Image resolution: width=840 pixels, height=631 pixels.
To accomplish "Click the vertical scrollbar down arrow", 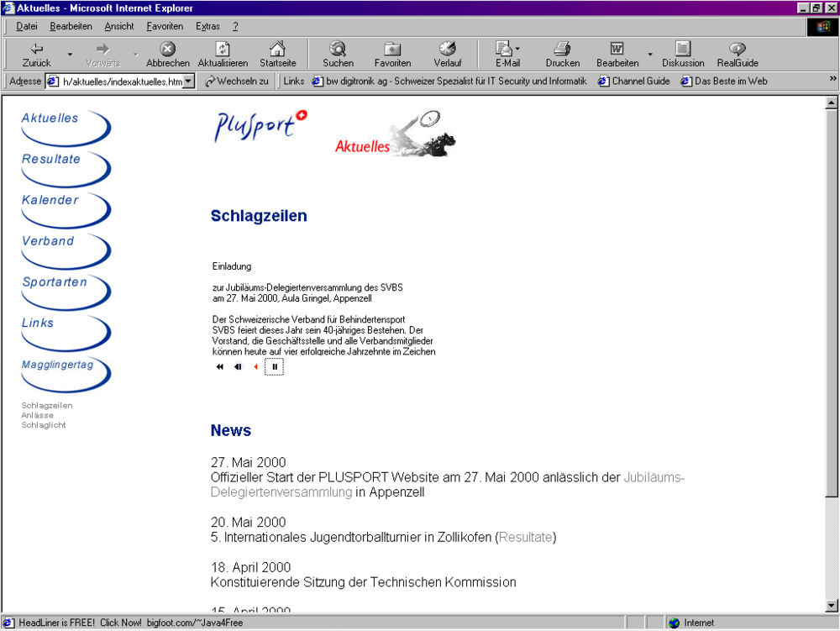I will [832, 606].
